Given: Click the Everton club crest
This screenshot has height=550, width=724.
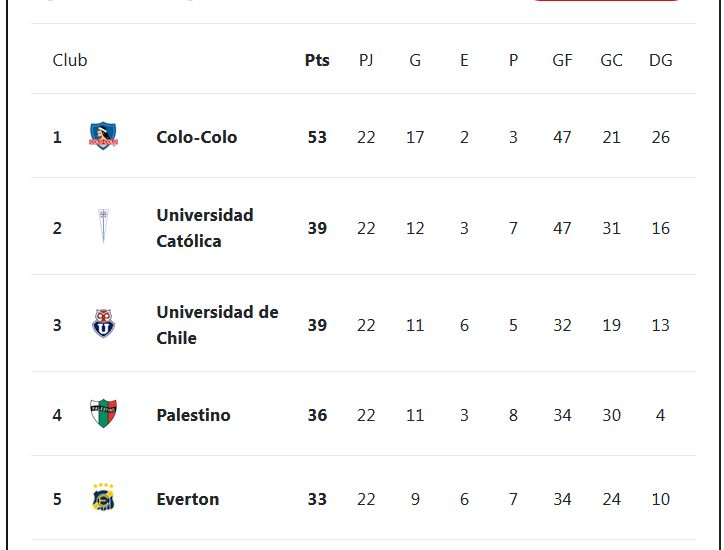Looking at the screenshot, I should coord(103,497).
